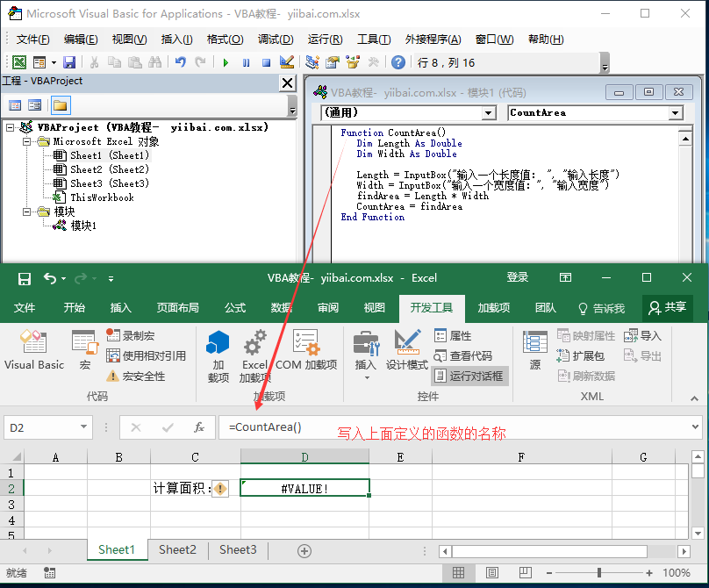The height and width of the screenshot is (588, 709).
Task: Expand the formula bar with chevron
Action: (x=696, y=427)
